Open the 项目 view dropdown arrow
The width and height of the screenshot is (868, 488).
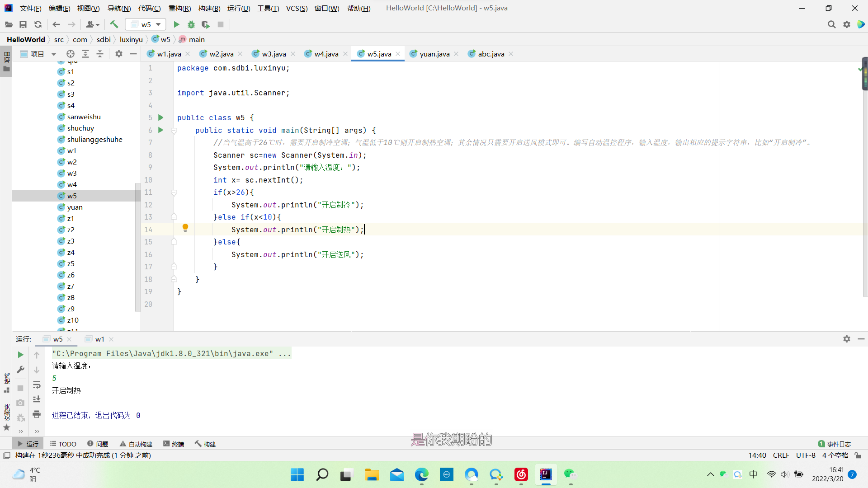click(54, 54)
